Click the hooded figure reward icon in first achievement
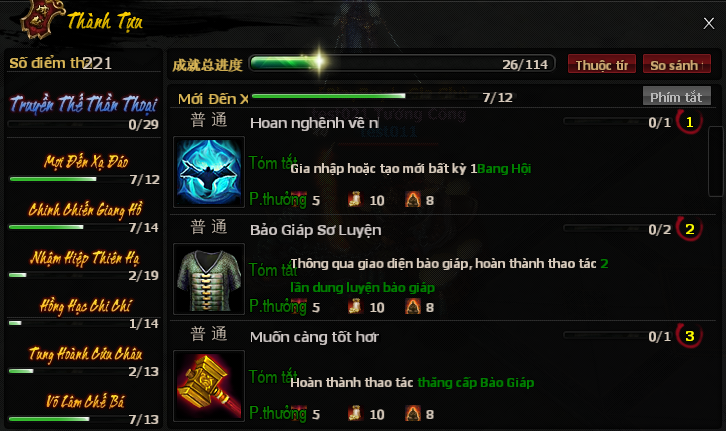Viewport: 726px width, 431px height. tap(413, 200)
